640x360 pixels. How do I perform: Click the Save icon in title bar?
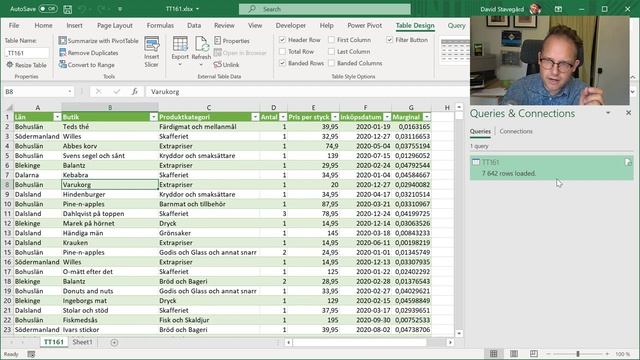[x=68, y=9]
